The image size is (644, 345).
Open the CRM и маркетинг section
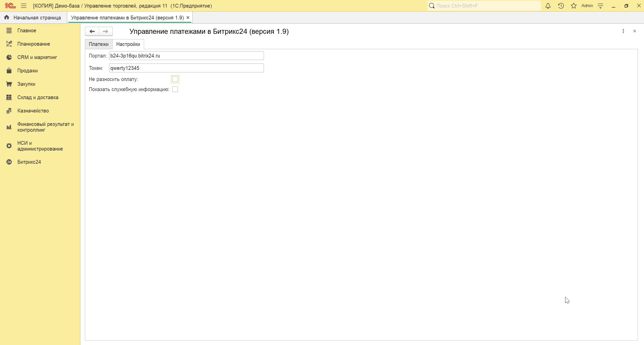(x=37, y=57)
